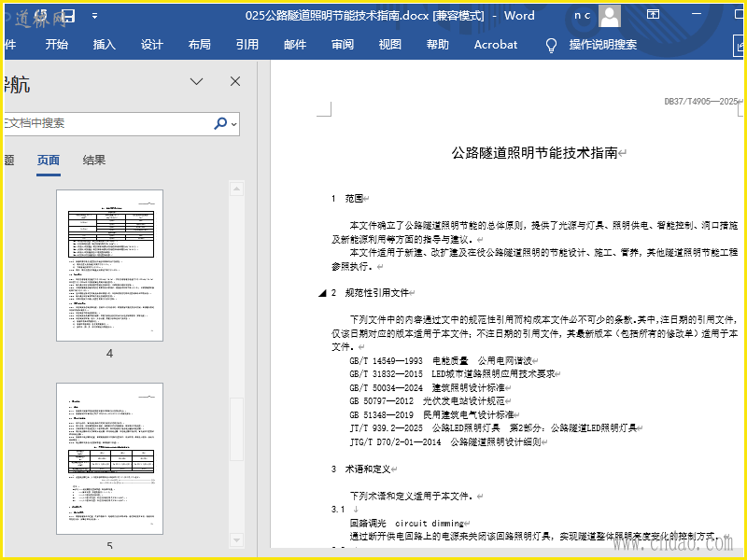Screen dimensions: 747x560
Task: Click the user account avatar
Action: 610,16
